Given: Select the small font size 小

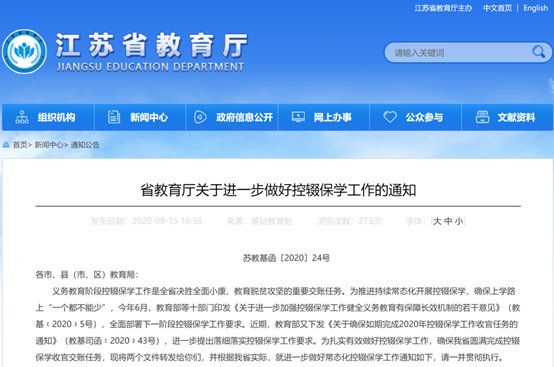Looking at the screenshot, I should pos(459,221).
